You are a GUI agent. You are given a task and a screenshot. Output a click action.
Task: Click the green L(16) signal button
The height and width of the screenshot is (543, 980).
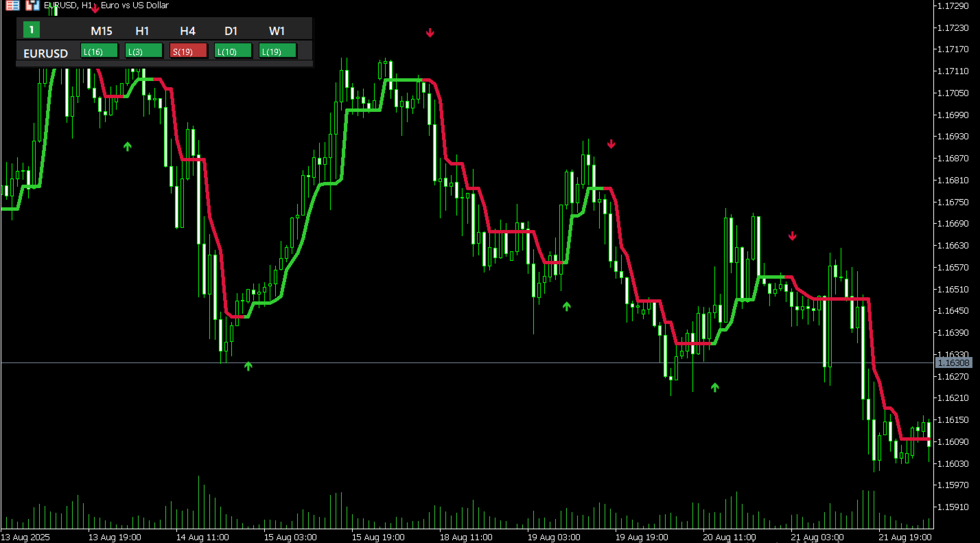click(100, 51)
